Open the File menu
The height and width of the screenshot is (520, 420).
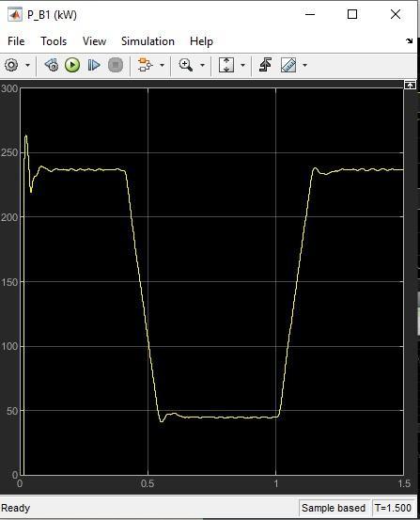[16, 41]
